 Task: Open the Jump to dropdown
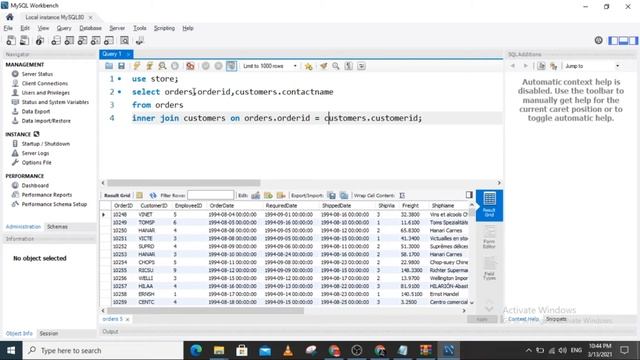(x=592, y=66)
